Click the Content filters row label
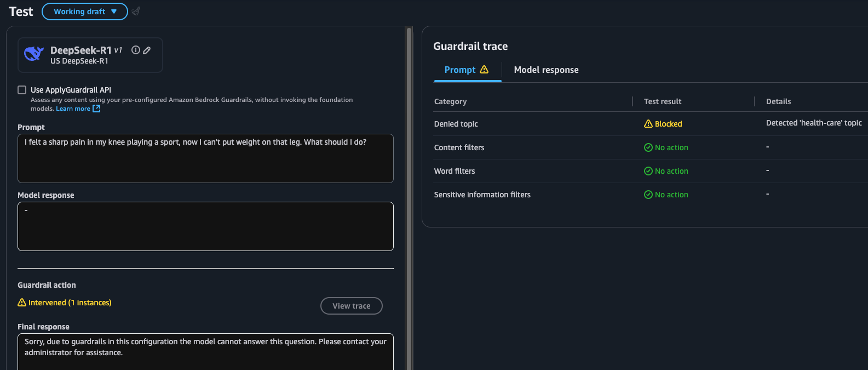 click(x=459, y=147)
